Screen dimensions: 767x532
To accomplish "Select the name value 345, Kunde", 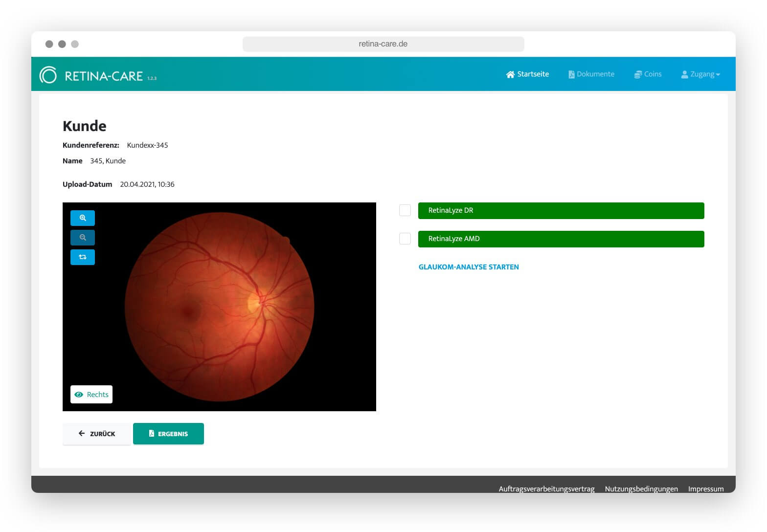I will (x=108, y=161).
